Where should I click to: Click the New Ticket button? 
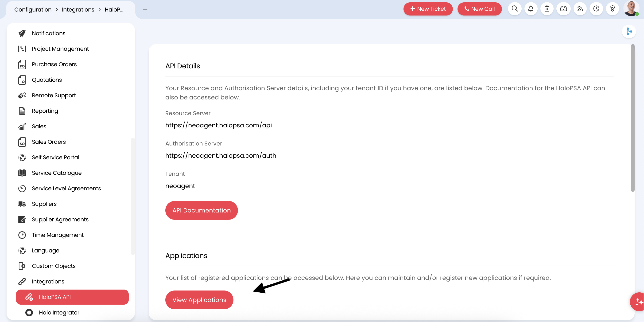click(x=428, y=9)
